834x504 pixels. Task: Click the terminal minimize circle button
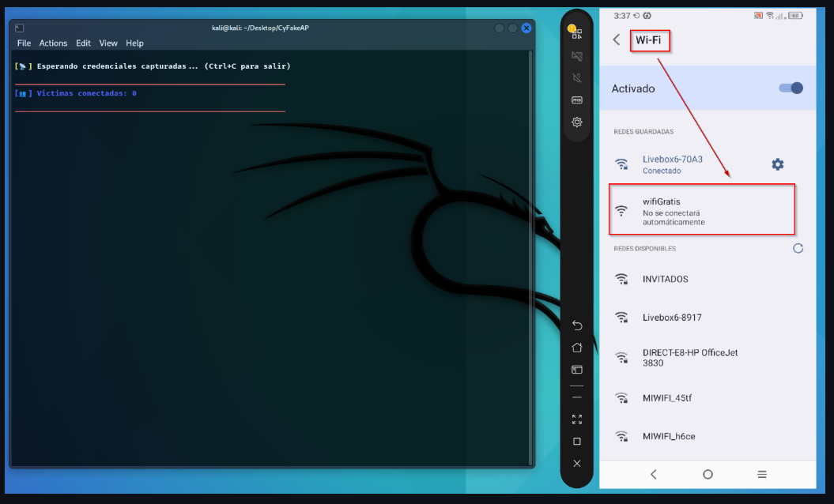tap(499, 28)
